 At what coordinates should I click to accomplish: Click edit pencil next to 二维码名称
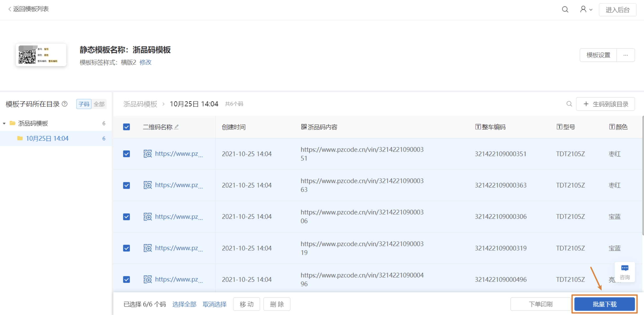(177, 127)
